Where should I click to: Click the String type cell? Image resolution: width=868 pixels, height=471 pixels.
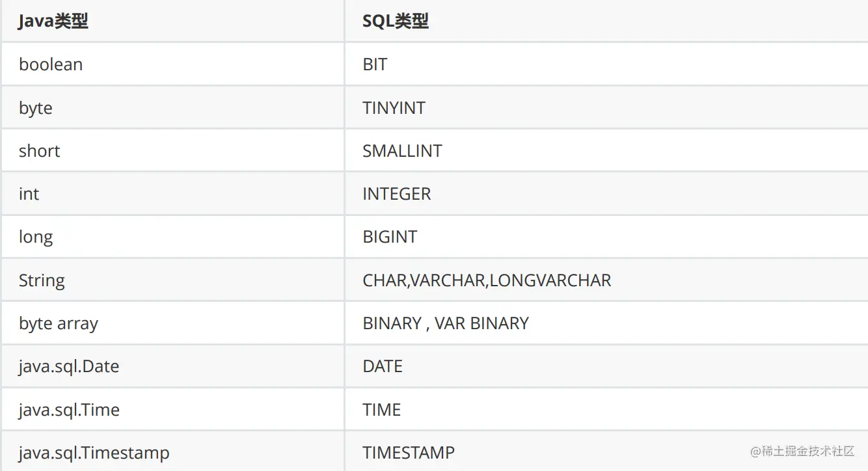(42, 280)
